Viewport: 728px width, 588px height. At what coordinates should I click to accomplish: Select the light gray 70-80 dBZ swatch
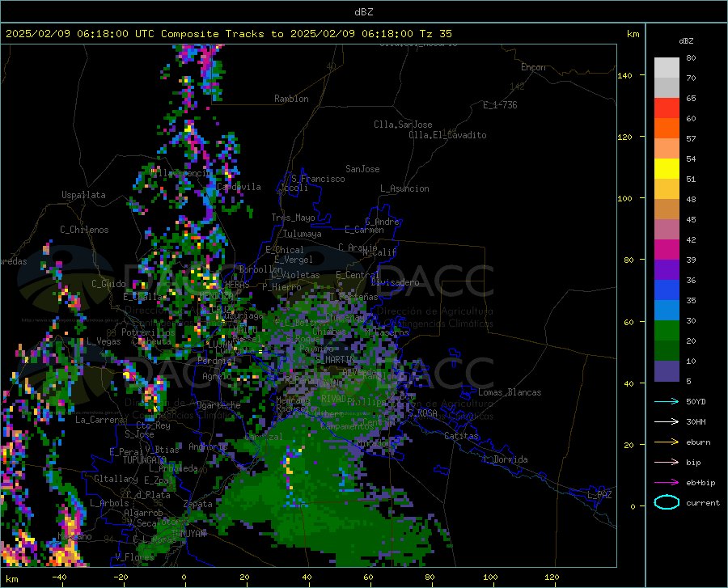[667, 67]
